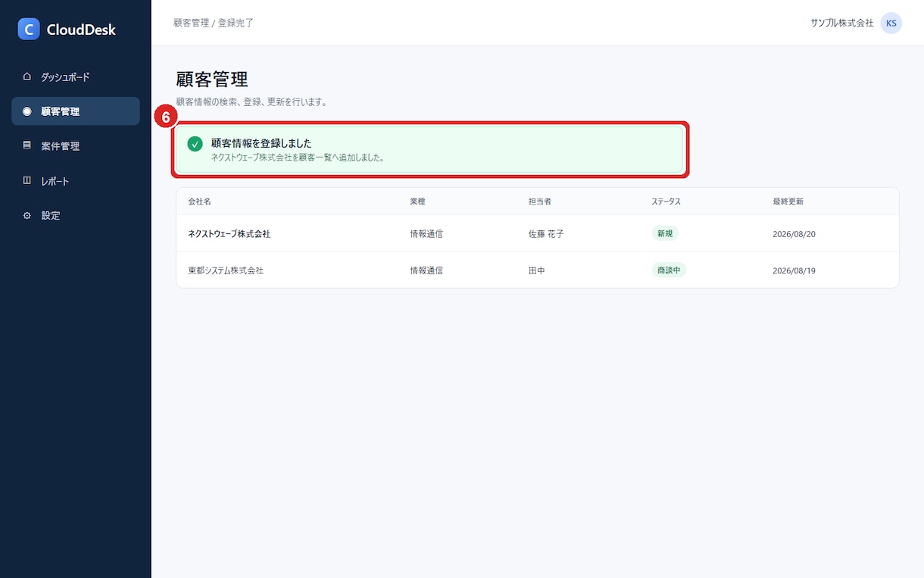924x578 pixels.
Task: Click the 新規 status badge
Action: click(x=665, y=233)
